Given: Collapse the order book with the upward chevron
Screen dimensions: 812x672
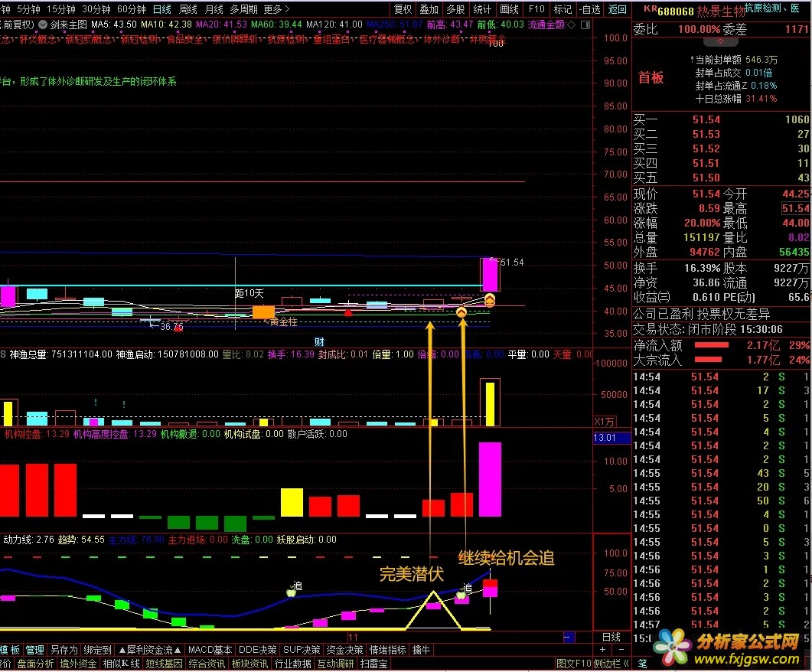Looking at the screenshot, I should [x=720, y=41].
